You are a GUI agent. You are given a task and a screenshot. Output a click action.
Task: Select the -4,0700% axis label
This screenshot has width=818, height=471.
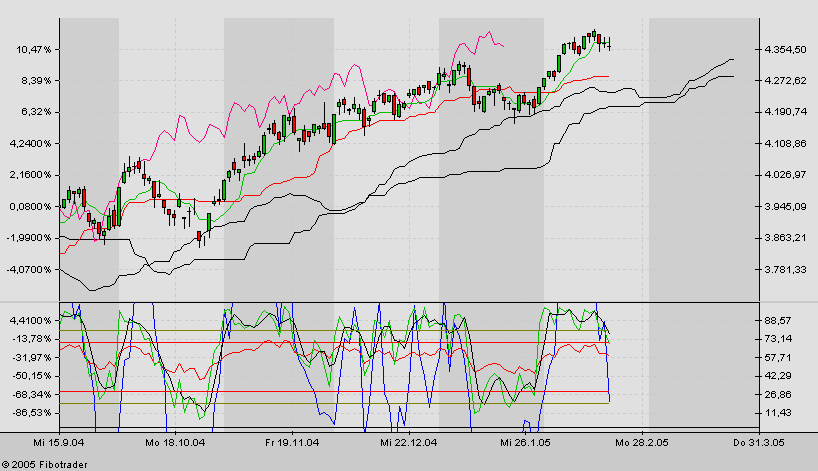click(29, 270)
